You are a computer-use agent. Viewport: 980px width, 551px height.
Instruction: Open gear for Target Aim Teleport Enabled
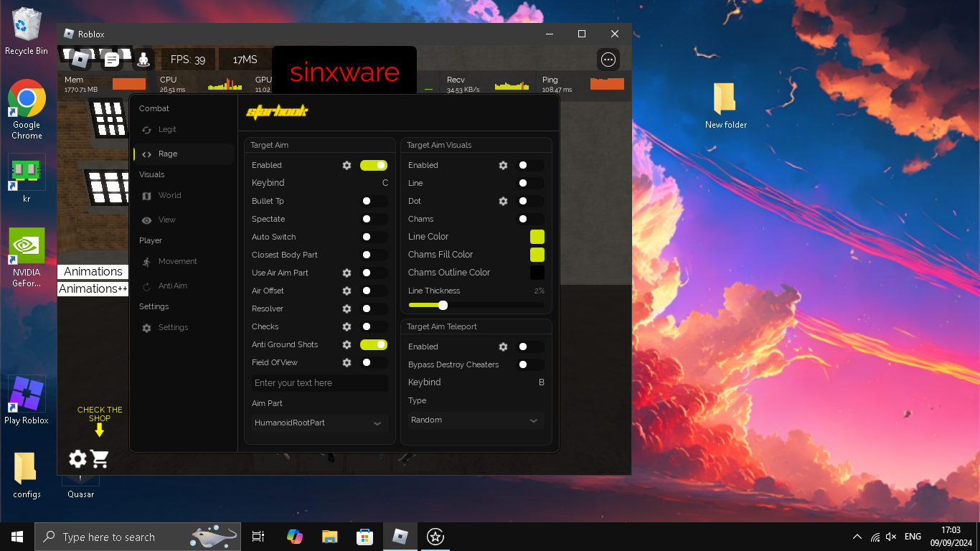point(503,347)
